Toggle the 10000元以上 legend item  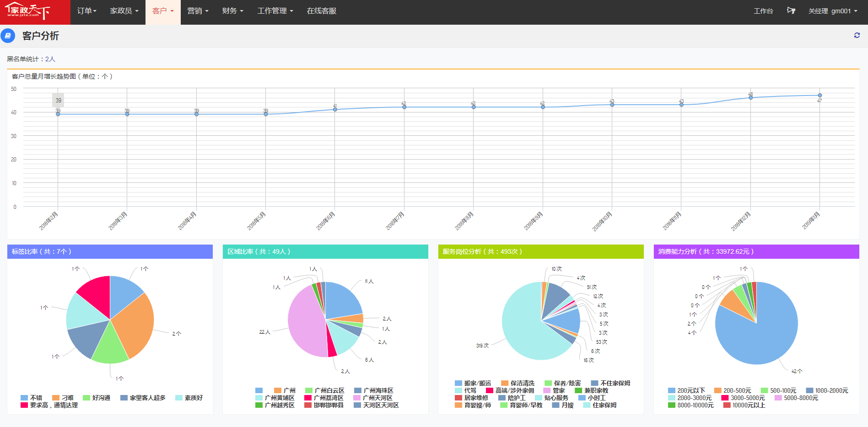[744, 405]
